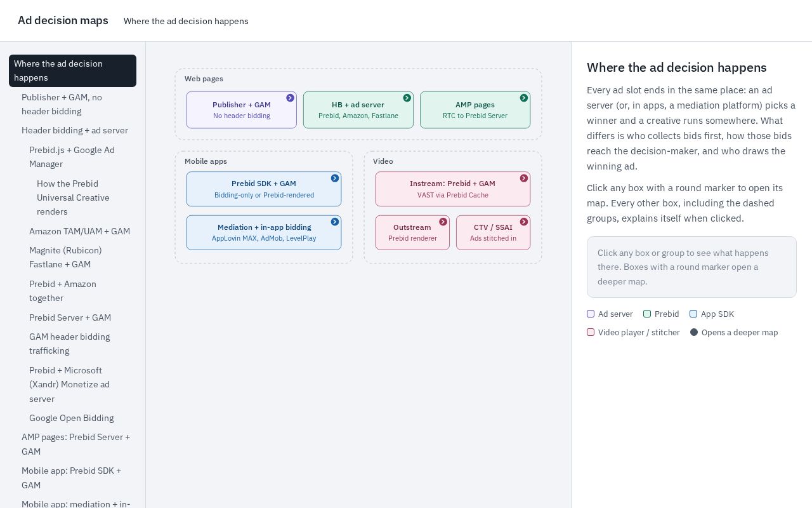This screenshot has width=812, height=508.
Task: Click the 'Web pages' dashed group label
Action: [204, 79]
